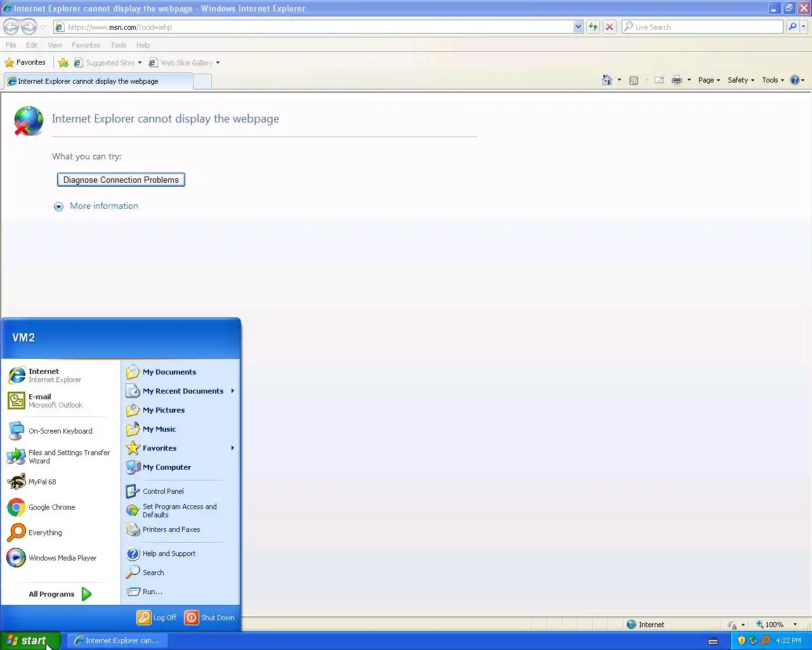Image resolution: width=812 pixels, height=650 pixels.
Task: Open Search from Start menu
Action: (181, 573)
